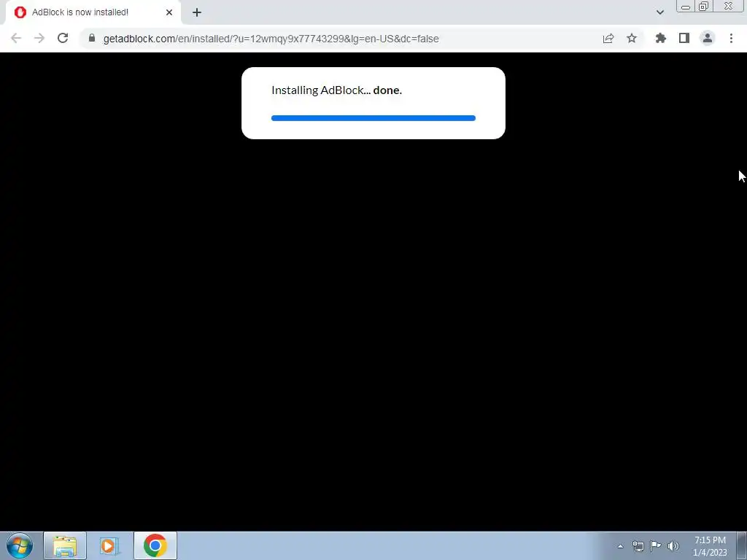Click the browser back arrow
The height and width of the screenshot is (560, 747).
pos(16,39)
